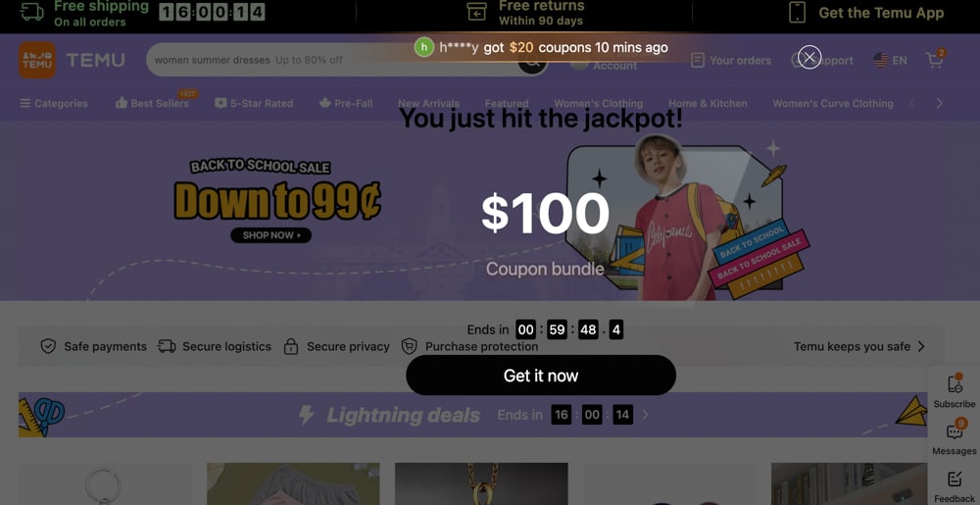Open the shopping cart icon
The image size is (980, 505).
point(934,60)
